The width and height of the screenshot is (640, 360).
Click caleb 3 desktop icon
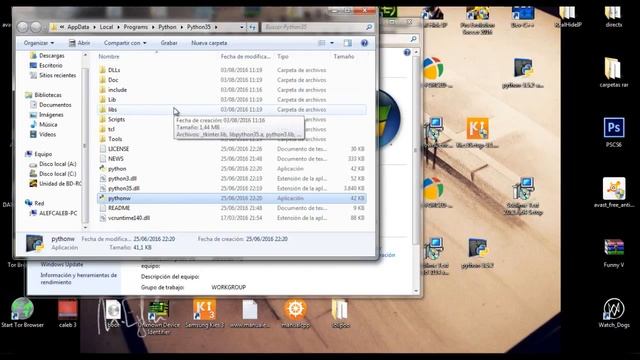click(67, 313)
